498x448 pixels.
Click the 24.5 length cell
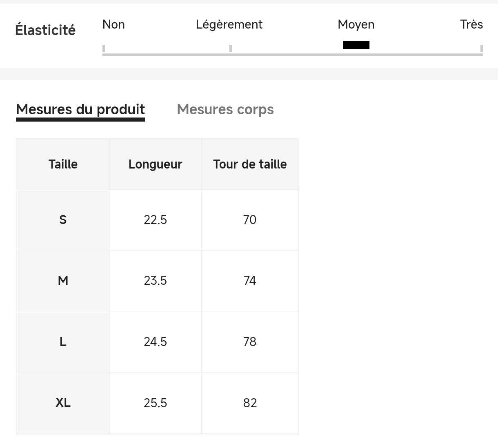(155, 342)
